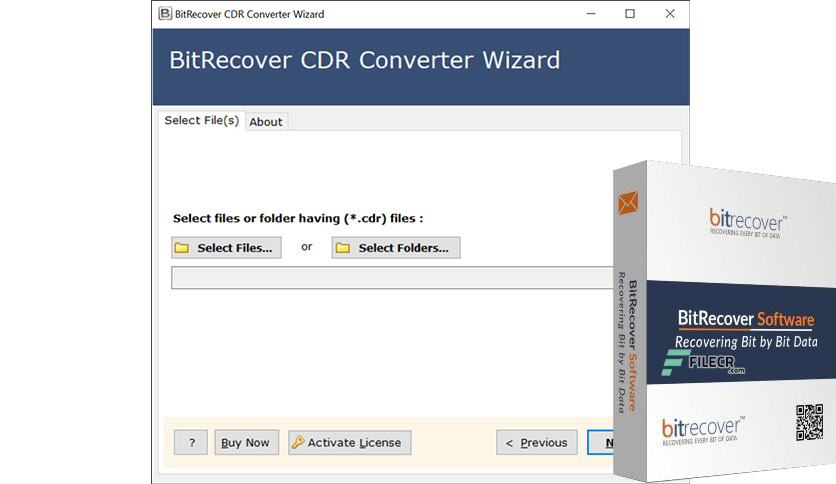Image resolution: width=836 pixels, height=484 pixels.
Task: Click the orange envelope icon on product box
Action: [628, 203]
